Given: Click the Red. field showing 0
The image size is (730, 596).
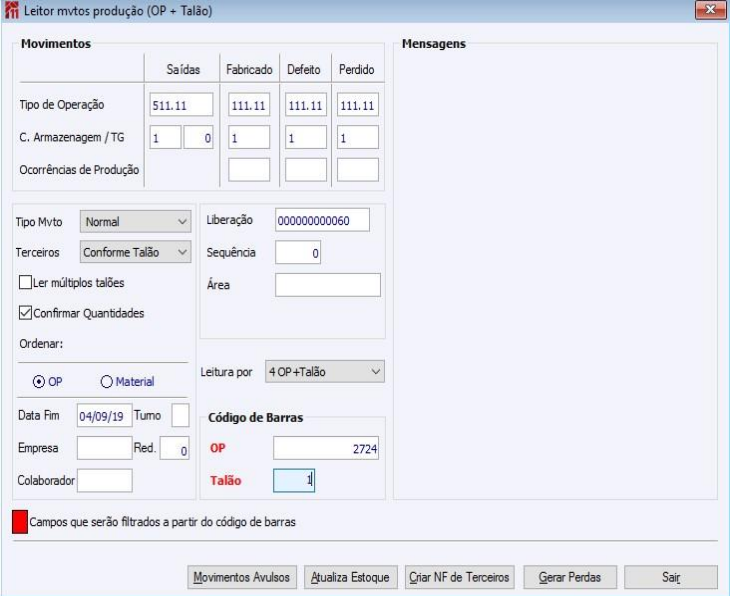Looking at the screenshot, I should click(175, 448).
